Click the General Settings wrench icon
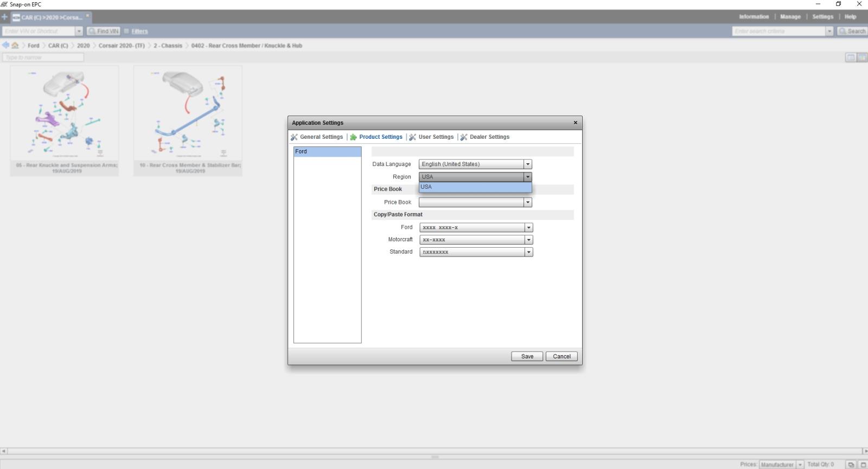 pyautogui.click(x=294, y=137)
